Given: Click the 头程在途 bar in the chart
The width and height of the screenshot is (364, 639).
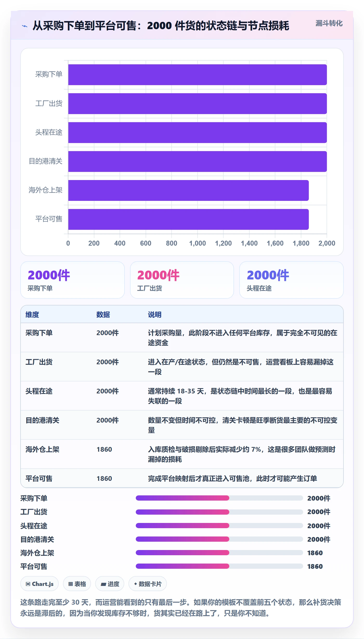Looking at the screenshot, I should coord(197,132).
